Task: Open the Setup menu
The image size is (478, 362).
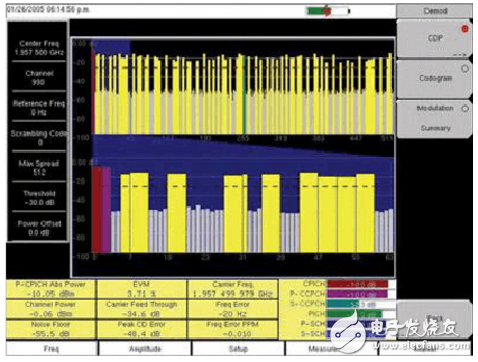Action: click(x=238, y=349)
